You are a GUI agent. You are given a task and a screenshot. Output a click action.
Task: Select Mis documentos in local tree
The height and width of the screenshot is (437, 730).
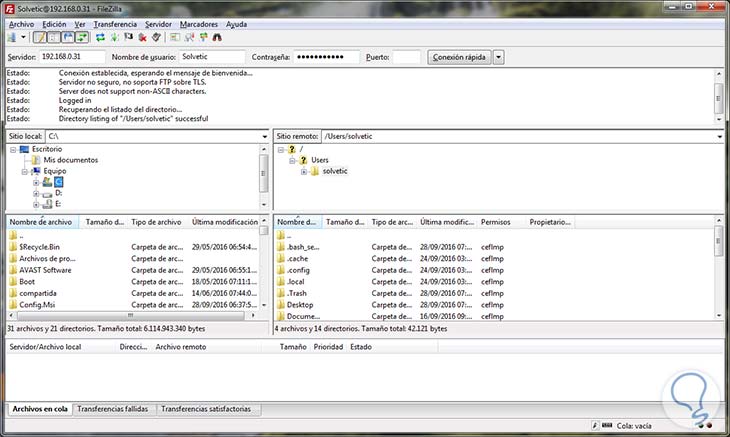tap(71, 160)
